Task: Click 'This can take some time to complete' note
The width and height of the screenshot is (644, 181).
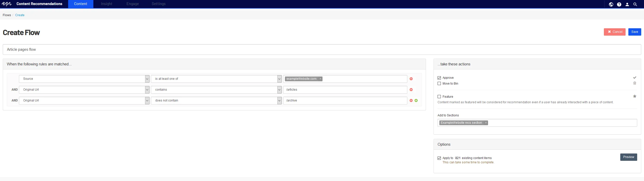Action: click(x=468, y=162)
